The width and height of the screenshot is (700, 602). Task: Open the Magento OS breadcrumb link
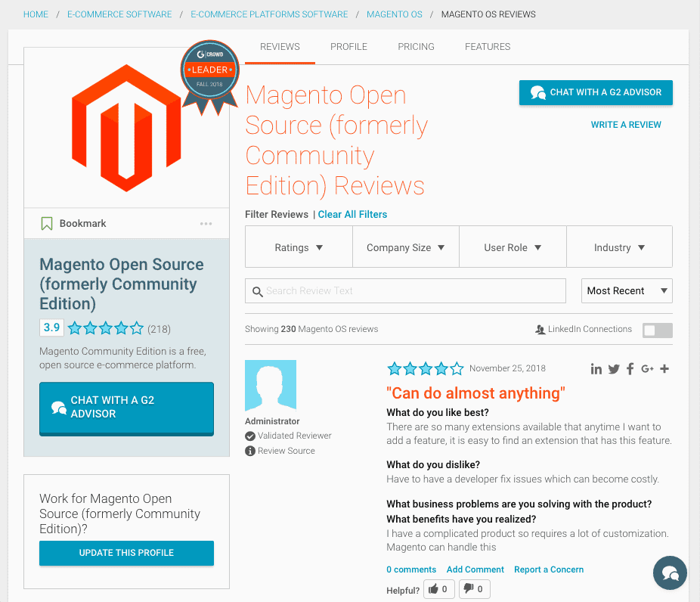(394, 14)
